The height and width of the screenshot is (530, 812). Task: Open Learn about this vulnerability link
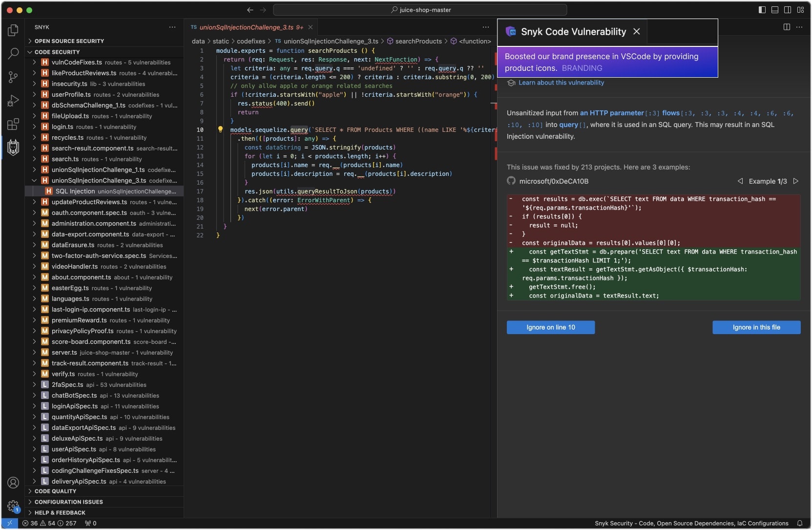(561, 83)
